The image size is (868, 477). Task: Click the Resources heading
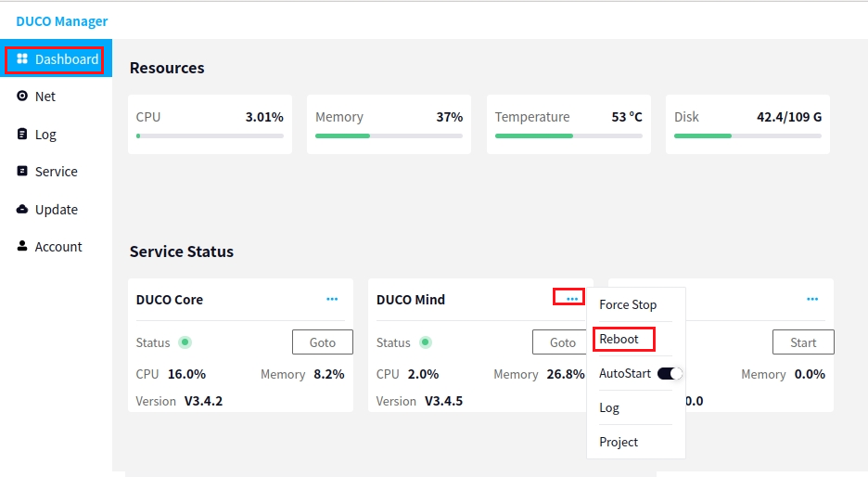pos(167,68)
